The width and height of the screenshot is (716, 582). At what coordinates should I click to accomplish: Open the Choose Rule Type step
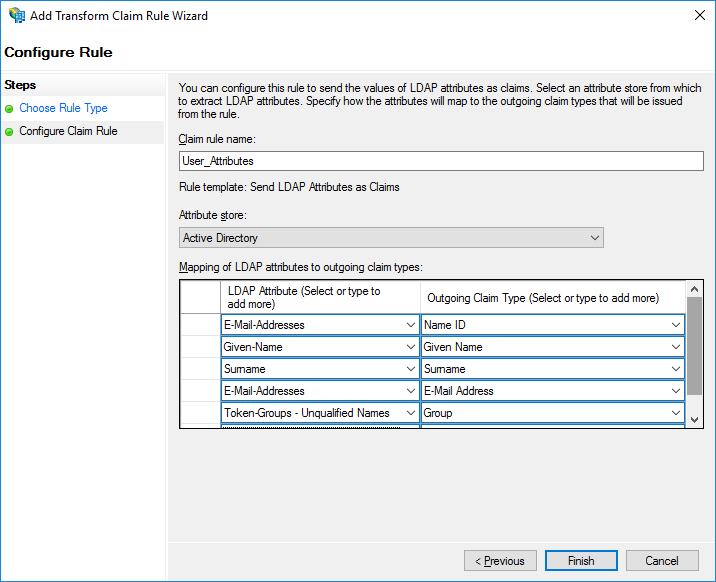click(x=63, y=108)
